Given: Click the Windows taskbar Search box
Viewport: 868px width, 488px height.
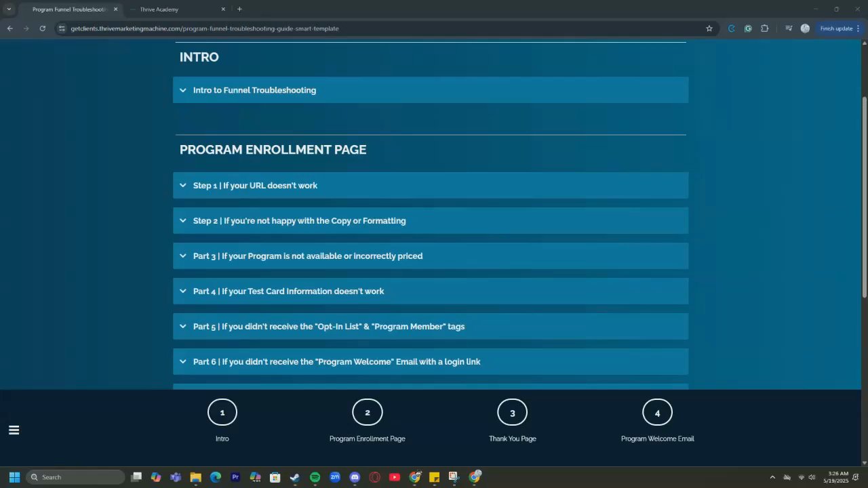Looking at the screenshot, I should point(75,477).
